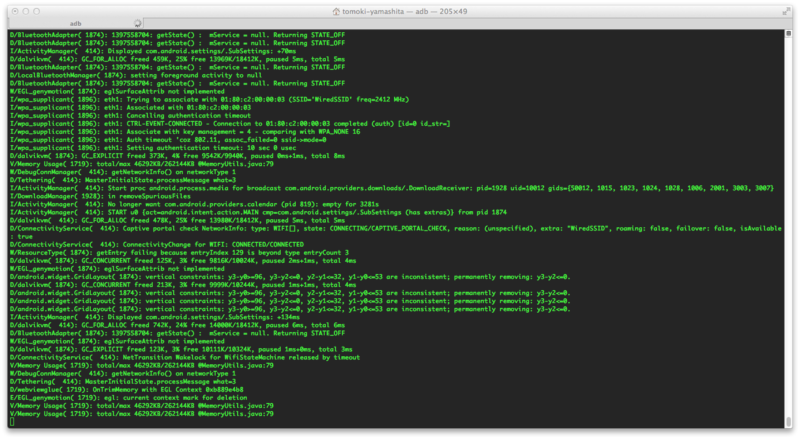The width and height of the screenshot is (800, 439).
Task: Click the split pane button above the scrollbar
Action: (788, 33)
